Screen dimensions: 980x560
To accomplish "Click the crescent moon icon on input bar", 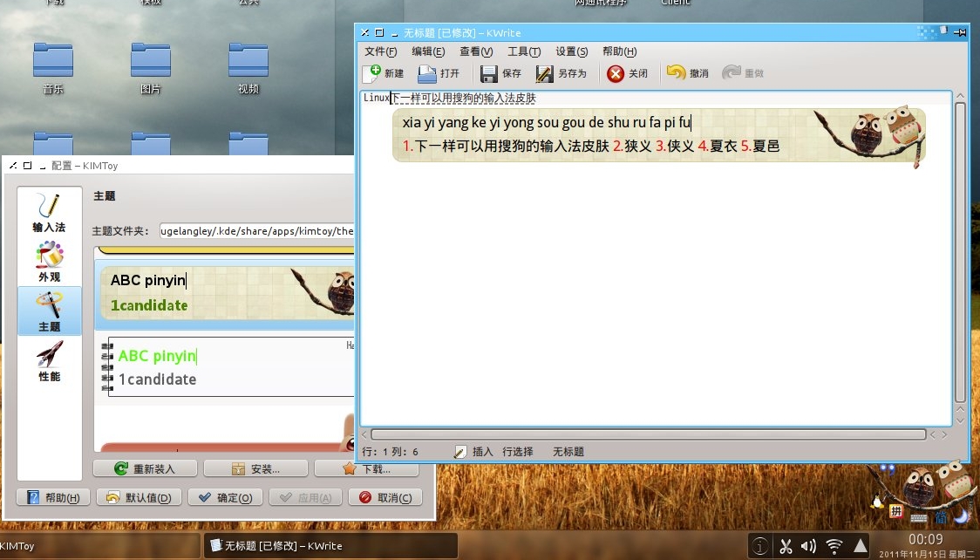I will (961, 516).
